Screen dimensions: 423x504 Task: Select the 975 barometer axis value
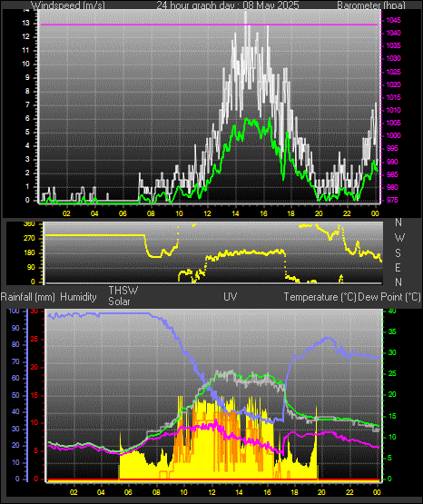pyautogui.click(x=392, y=200)
